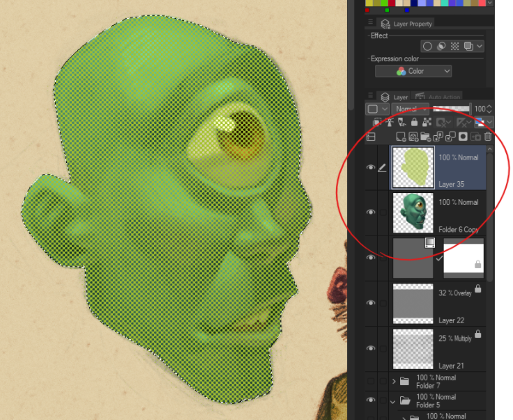The image size is (513, 420).
Task: Open the palette color dropdown left of Normal
Action: (377, 109)
